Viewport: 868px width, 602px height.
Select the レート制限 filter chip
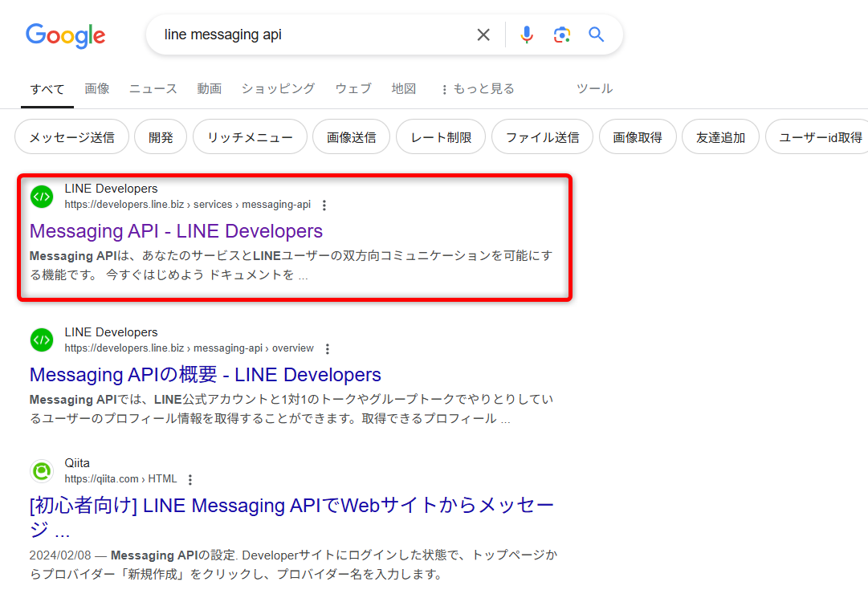(x=440, y=136)
